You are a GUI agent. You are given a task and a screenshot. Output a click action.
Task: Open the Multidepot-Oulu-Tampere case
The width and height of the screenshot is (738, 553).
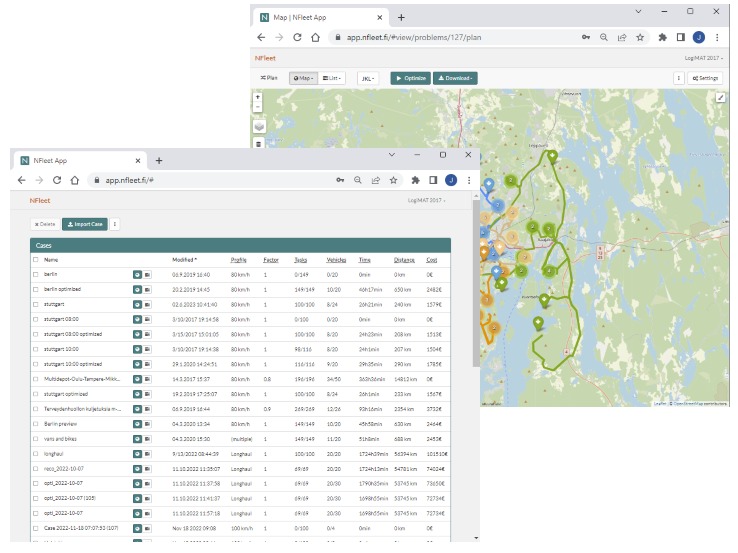[82, 379]
